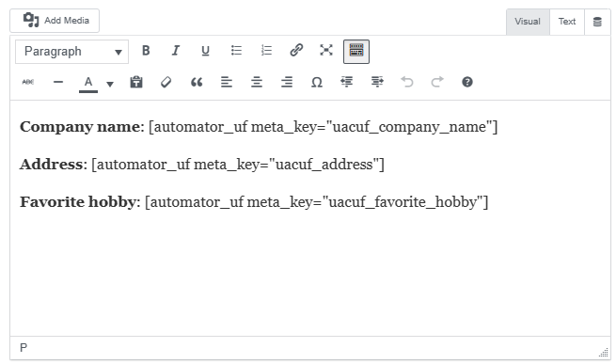
Task: Increase paragraph indent
Action: click(x=377, y=82)
